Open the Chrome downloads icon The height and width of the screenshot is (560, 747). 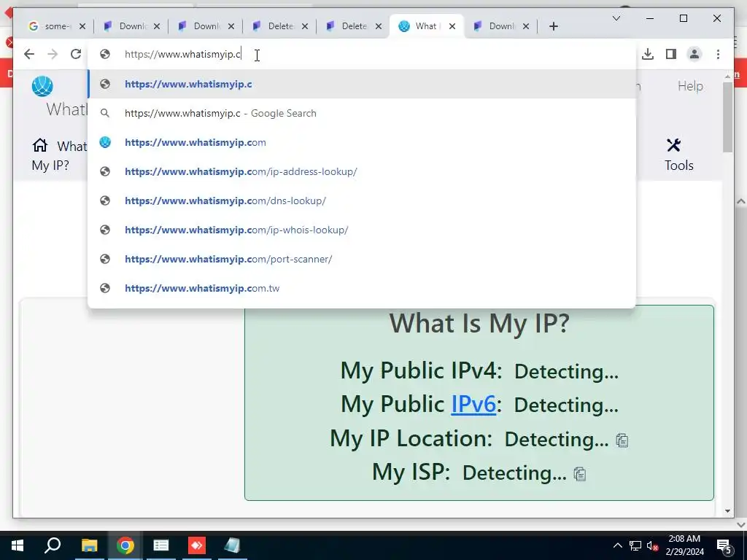648,54
